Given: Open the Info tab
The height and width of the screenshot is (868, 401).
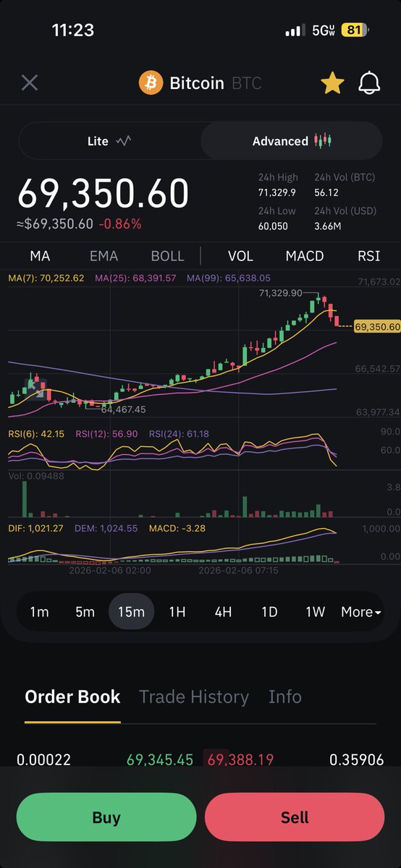Looking at the screenshot, I should (285, 697).
